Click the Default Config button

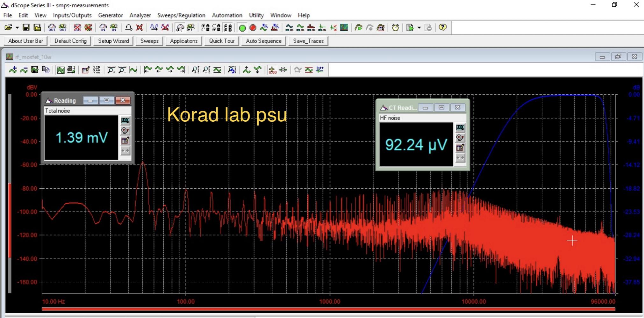(x=70, y=41)
